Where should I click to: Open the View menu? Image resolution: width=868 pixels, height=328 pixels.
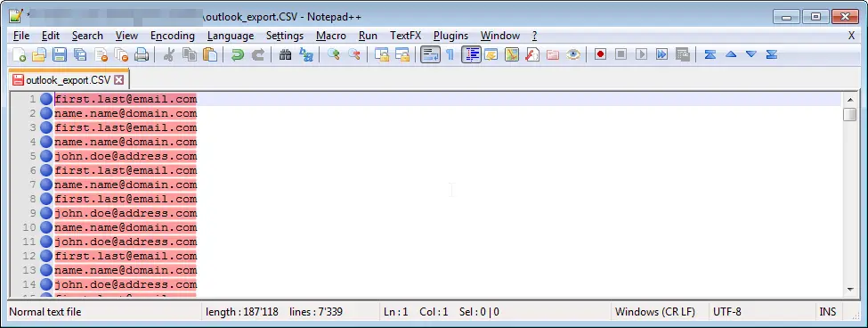coord(126,36)
